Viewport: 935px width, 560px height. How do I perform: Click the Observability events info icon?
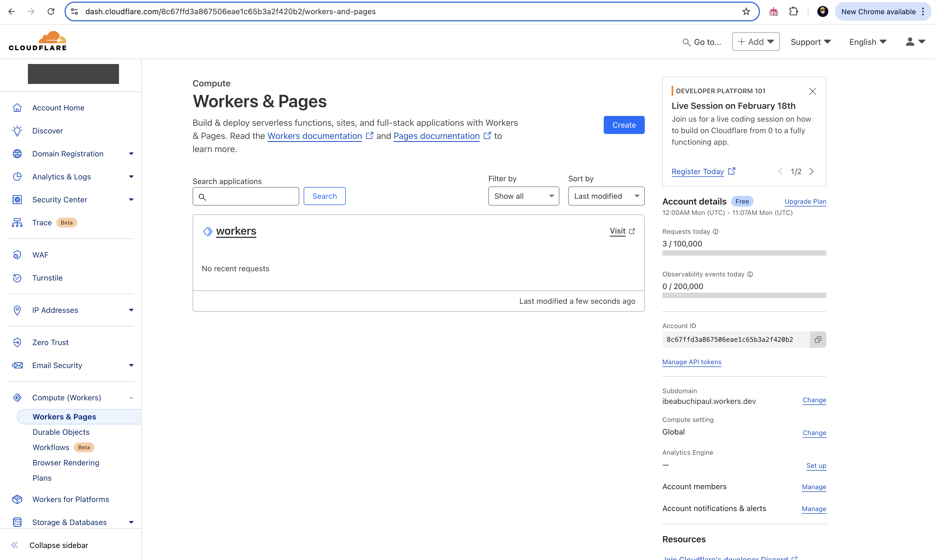point(750,274)
